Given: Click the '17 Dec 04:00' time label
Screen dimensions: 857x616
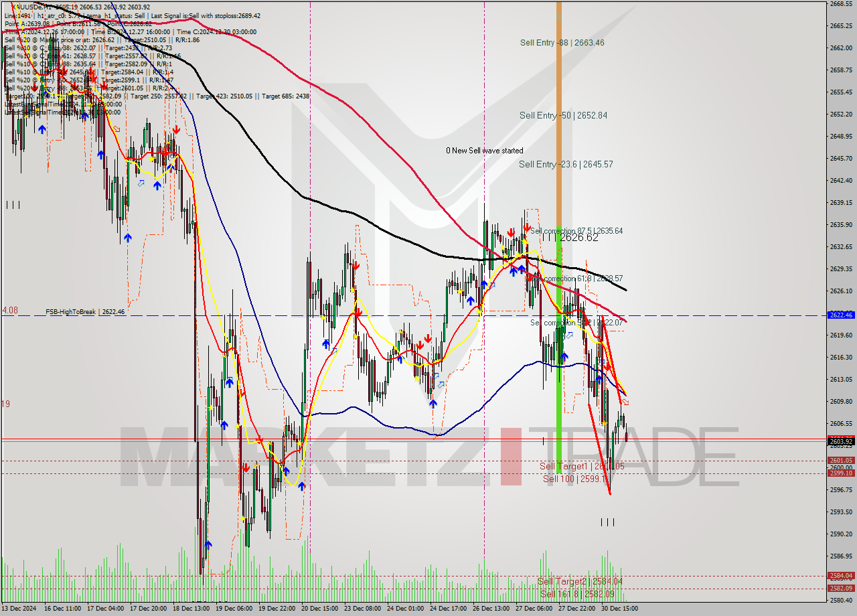Looking at the screenshot, I should click(106, 609).
